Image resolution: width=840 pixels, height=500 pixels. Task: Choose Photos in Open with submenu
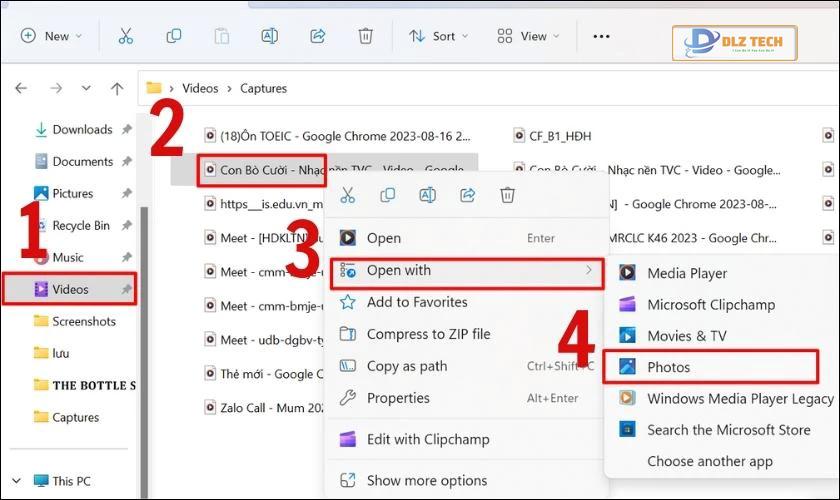point(711,367)
